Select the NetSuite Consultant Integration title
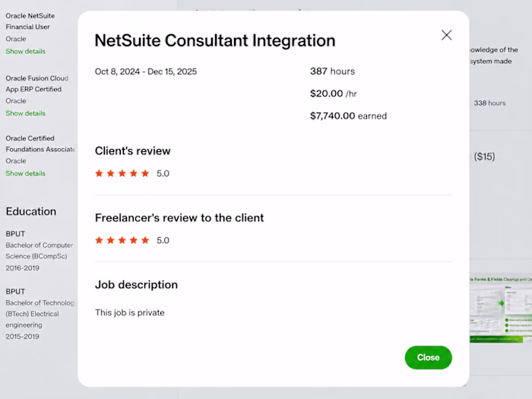532x399 pixels. pyautogui.click(x=215, y=41)
